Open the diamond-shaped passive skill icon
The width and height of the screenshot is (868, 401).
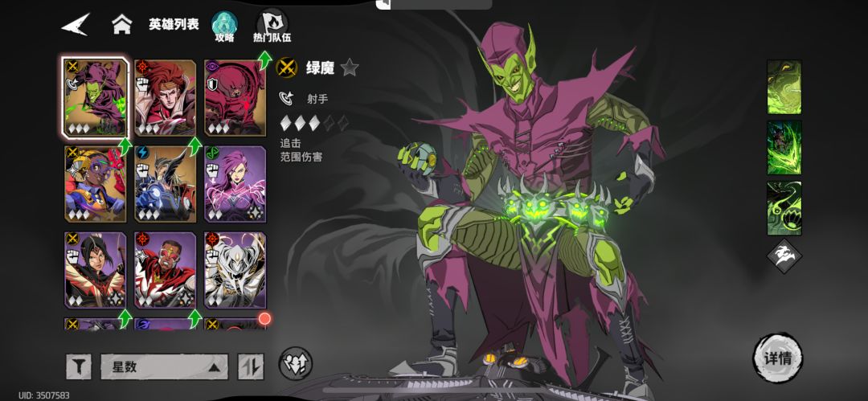click(784, 256)
